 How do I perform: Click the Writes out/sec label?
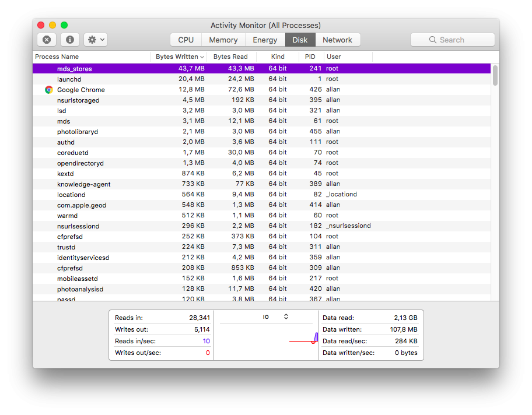click(x=138, y=353)
